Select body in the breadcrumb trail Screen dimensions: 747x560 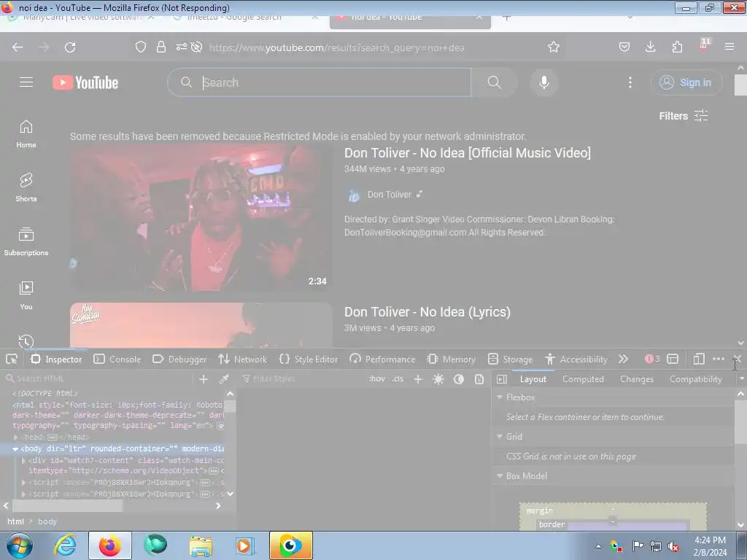click(47, 521)
